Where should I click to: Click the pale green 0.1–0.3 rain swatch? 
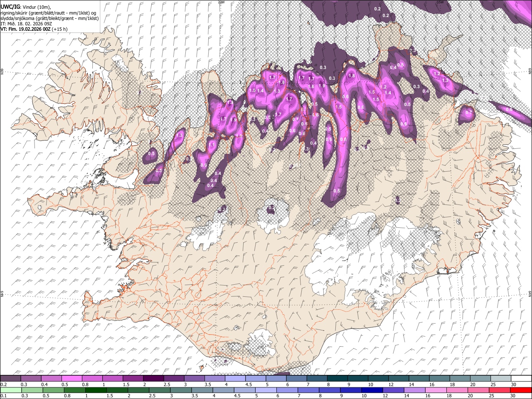tap(11, 390)
